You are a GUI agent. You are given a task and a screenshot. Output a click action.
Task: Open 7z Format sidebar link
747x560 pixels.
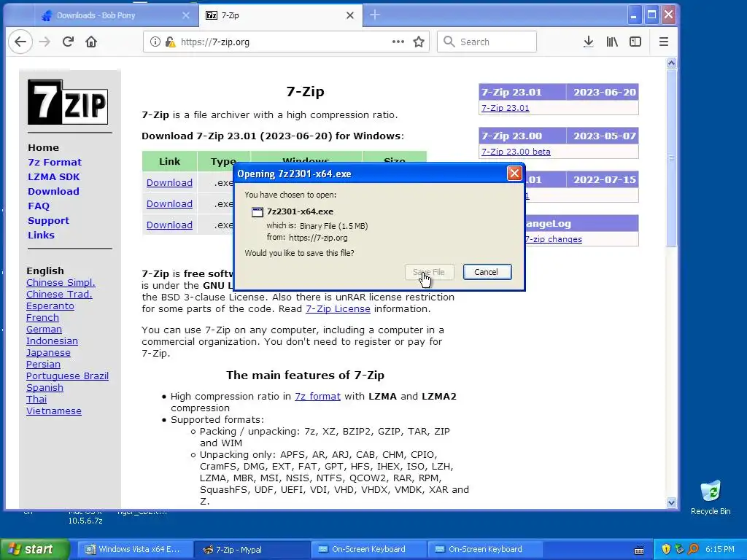coord(55,163)
